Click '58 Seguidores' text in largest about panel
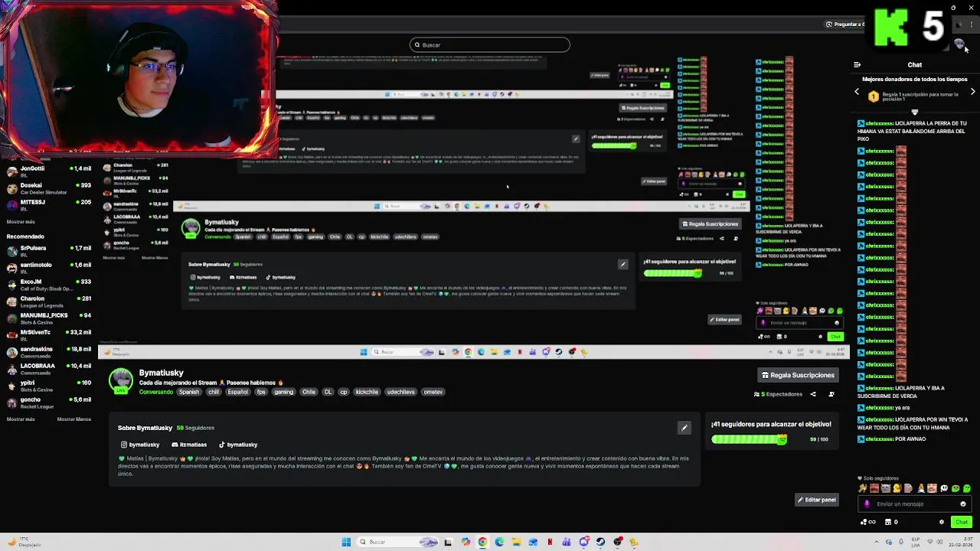 click(195, 428)
